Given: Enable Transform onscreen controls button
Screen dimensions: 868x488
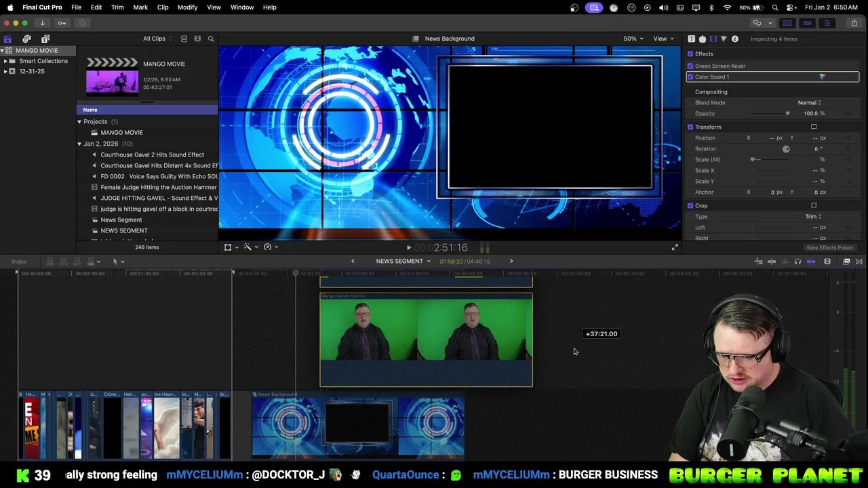Looking at the screenshot, I should coord(814,127).
